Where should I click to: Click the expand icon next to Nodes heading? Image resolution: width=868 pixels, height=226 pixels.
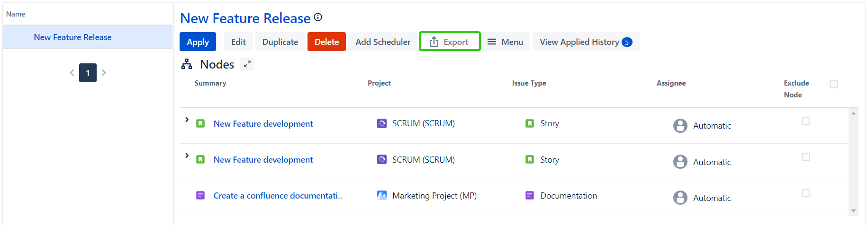click(x=247, y=64)
